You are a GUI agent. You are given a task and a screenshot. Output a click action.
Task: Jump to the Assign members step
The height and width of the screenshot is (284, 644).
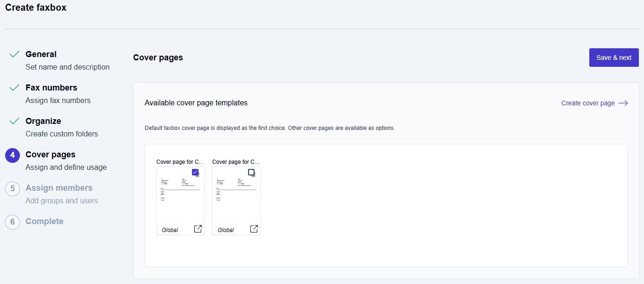point(59,188)
